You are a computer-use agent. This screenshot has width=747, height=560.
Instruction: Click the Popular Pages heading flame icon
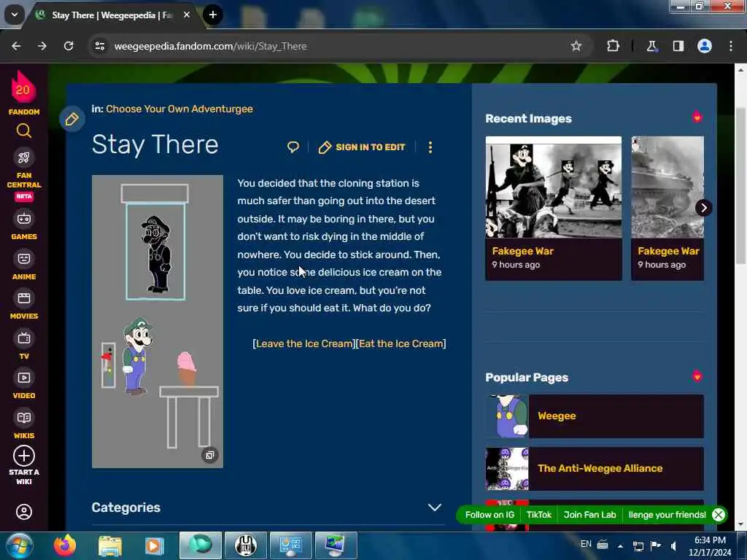click(697, 376)
